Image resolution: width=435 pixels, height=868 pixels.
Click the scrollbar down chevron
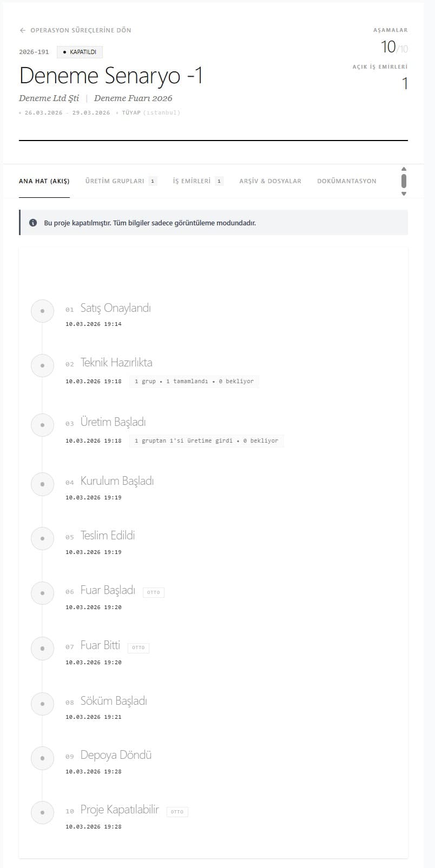pyautogui.click(x=403, y=192)
